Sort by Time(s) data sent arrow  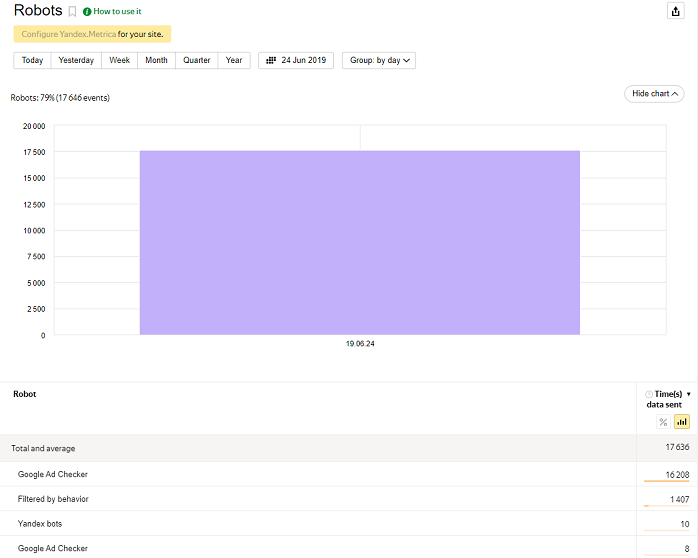[688, 394]
